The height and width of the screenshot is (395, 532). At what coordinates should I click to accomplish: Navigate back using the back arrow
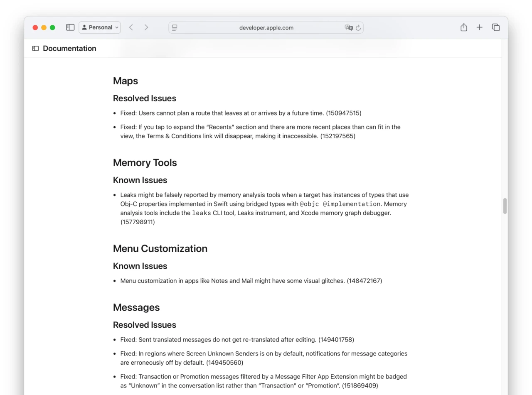tap(131, 27)
